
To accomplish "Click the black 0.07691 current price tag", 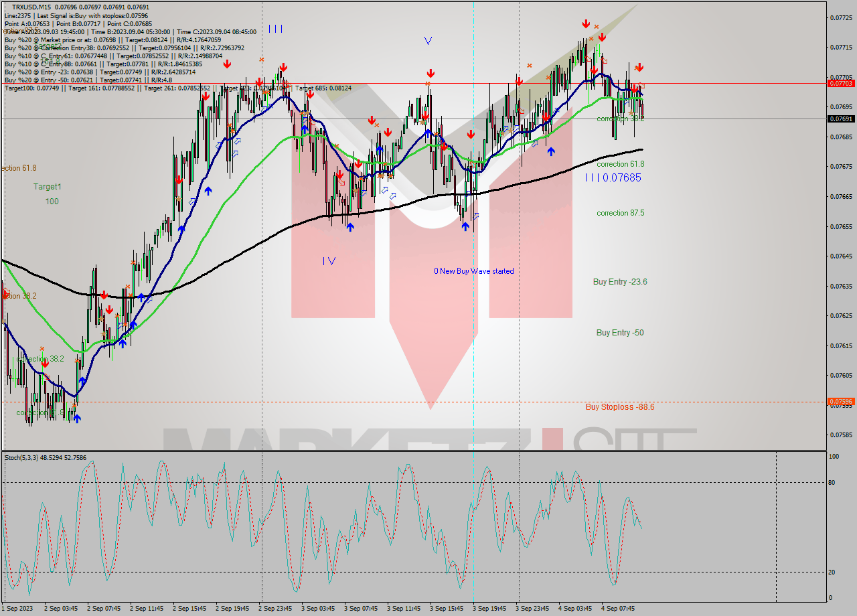I will tap(841, 119).
